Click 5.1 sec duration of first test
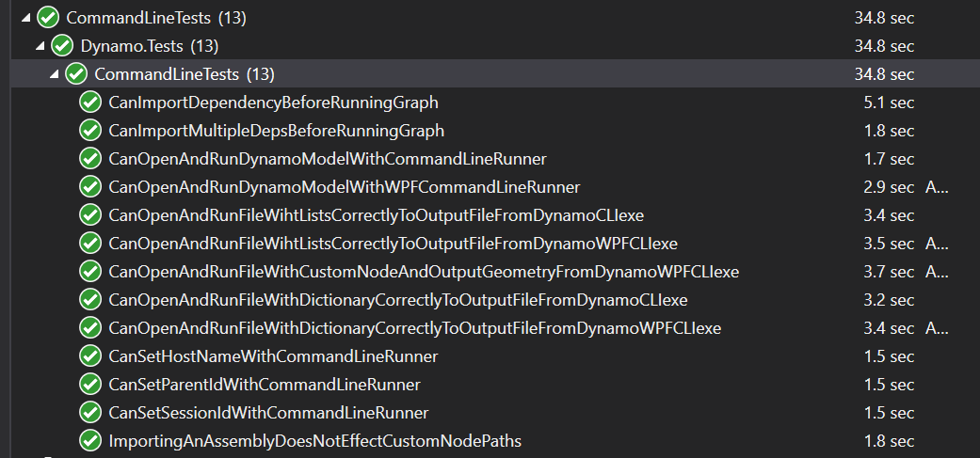This screenshot has width=980, height=458. pos(889,103)
